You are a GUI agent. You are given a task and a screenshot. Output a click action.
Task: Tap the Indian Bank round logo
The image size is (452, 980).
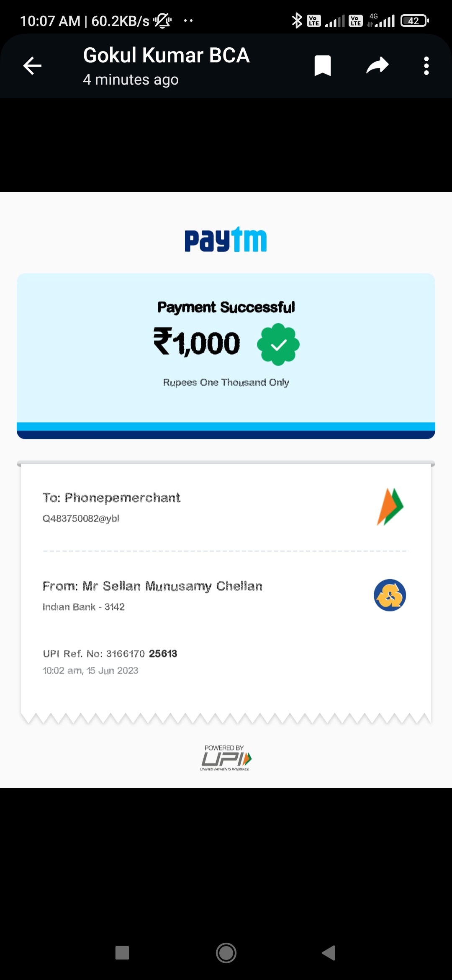point(390,595)
